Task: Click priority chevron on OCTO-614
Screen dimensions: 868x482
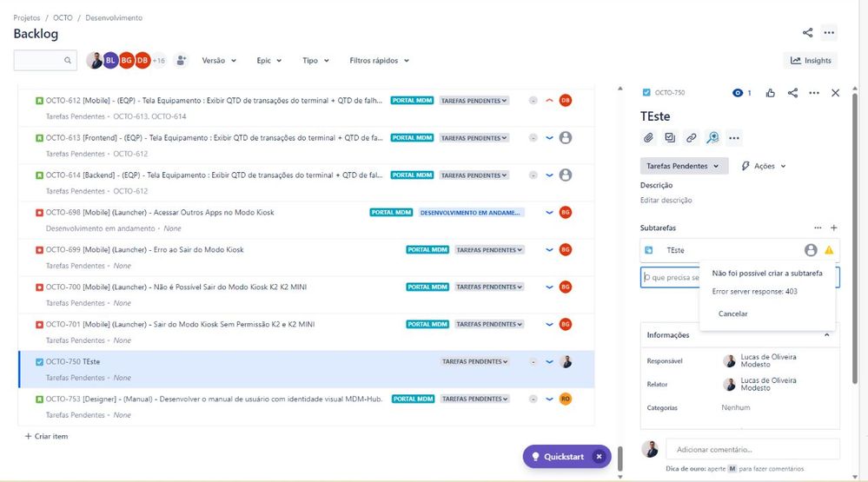Action: pyautogui.click(x=549, y=175)
